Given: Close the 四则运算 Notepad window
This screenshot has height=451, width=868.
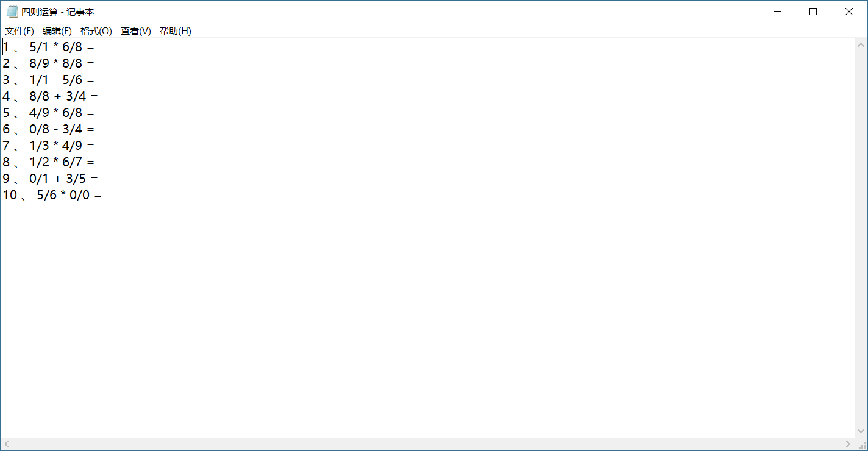Looking at the screenshot, I should click(x=849, y=12).
